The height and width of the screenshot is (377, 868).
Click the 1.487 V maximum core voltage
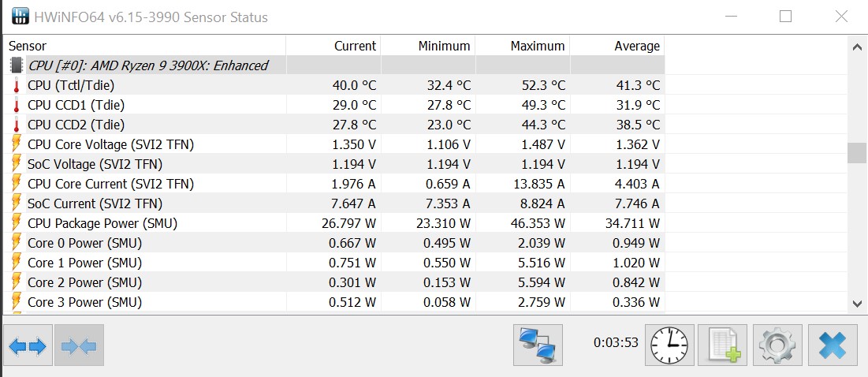(544, 144)
